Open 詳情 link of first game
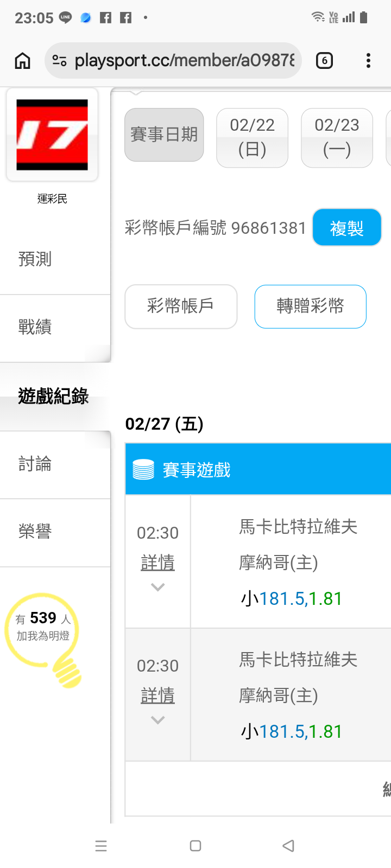Screen dimensions: 391x868 tap(157, 563)
